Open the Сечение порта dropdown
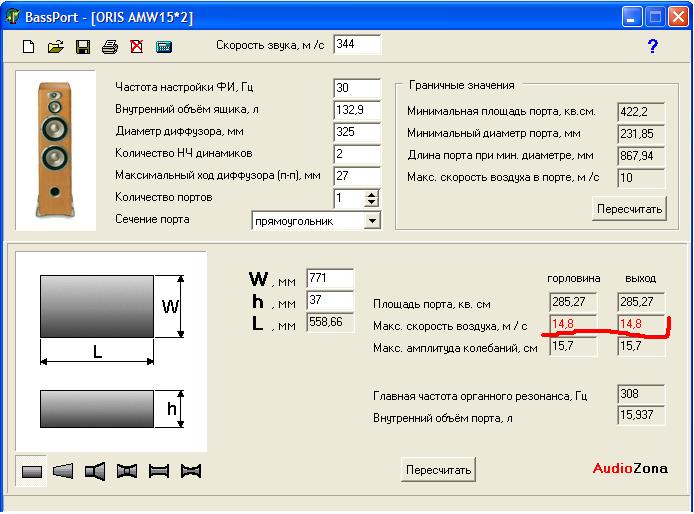694x514 pixels. pos(372,220)
